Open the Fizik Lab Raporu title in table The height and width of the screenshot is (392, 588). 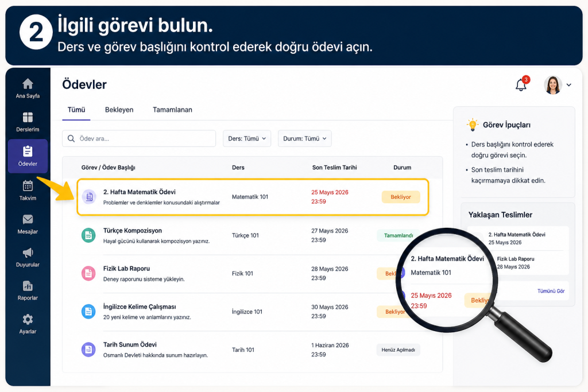pyautogui.click(x=127, y=269)
